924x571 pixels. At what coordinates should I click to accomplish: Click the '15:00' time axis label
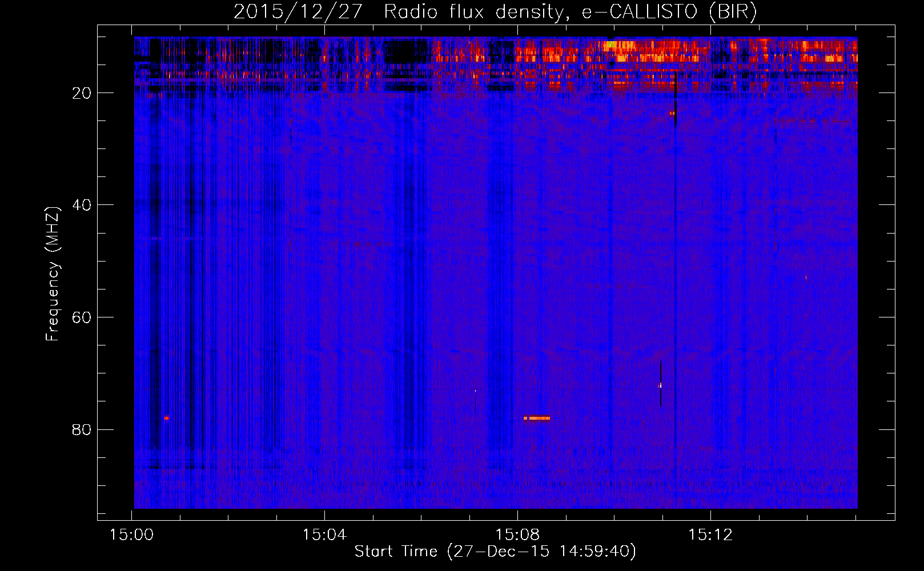coord(132,535)
